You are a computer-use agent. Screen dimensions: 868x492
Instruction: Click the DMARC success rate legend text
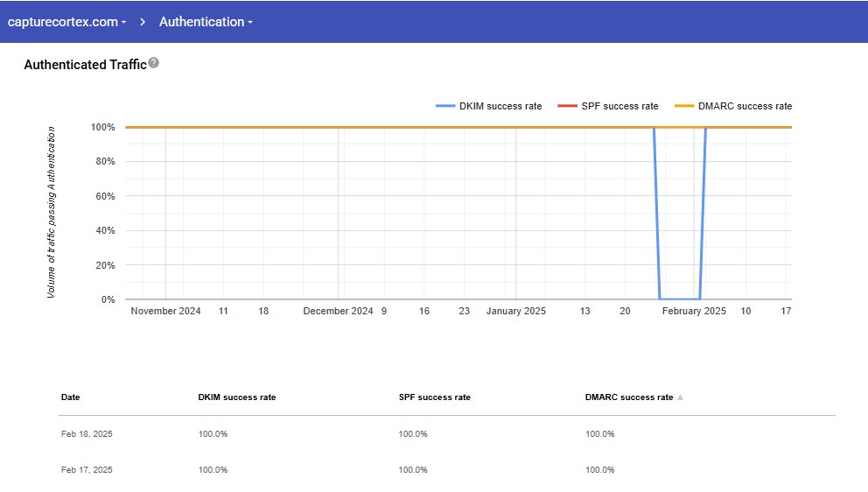(x=745, y=106)
